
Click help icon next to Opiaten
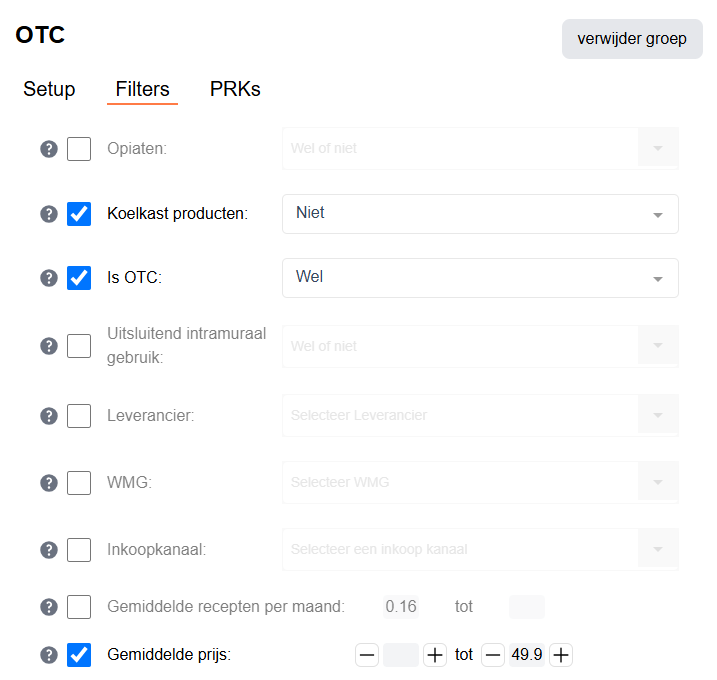pos(48,149)
